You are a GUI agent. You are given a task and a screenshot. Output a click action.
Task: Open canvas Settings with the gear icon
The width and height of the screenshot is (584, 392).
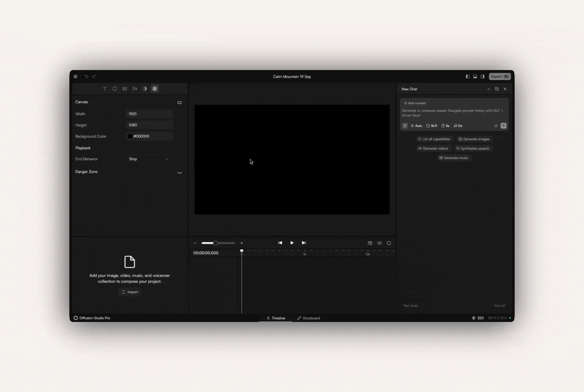tap(155, 89)
